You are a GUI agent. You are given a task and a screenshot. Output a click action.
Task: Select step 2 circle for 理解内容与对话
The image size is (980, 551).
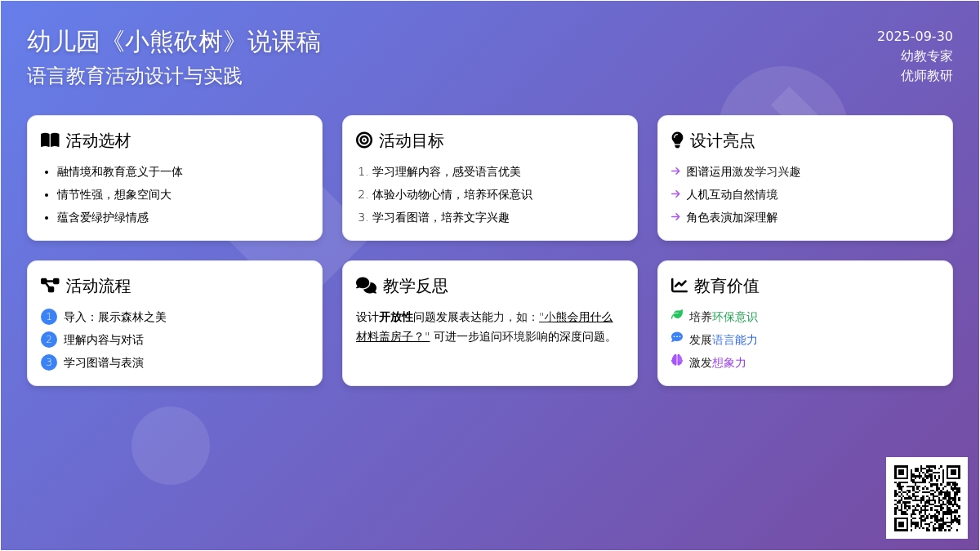[49, 340]
